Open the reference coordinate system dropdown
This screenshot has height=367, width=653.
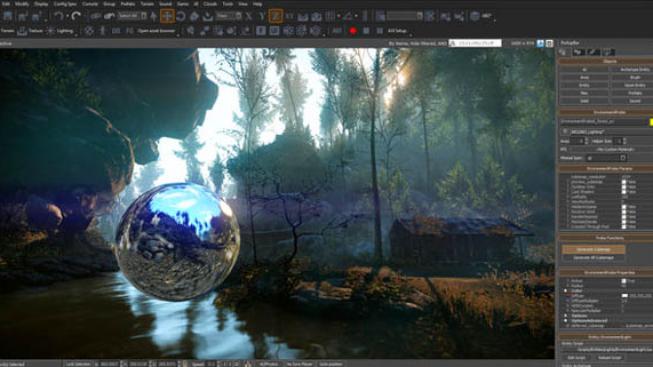coord(229,16)
